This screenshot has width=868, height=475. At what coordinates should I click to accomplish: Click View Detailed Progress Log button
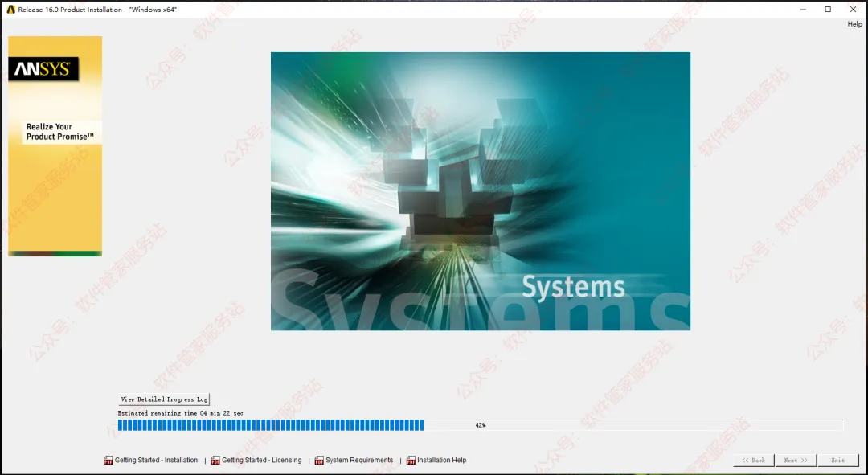click(164, 399)
